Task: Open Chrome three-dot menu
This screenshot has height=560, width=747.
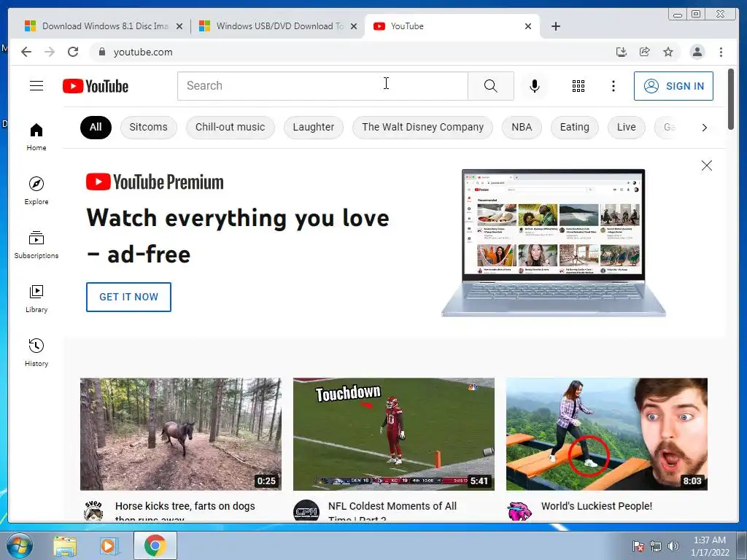Action: pos(721,52)
